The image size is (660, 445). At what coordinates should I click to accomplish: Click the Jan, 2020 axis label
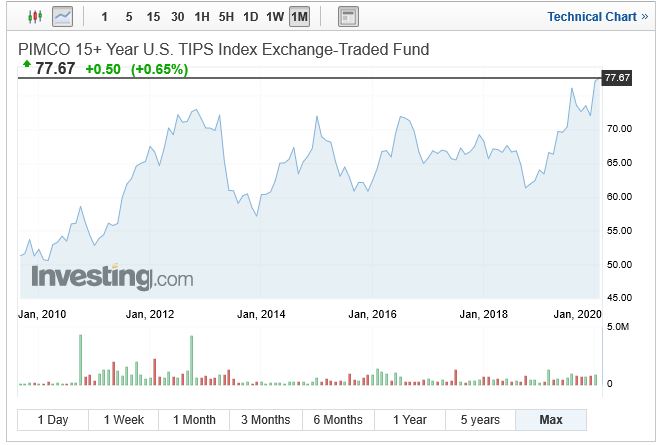click(x=578, y=314)
